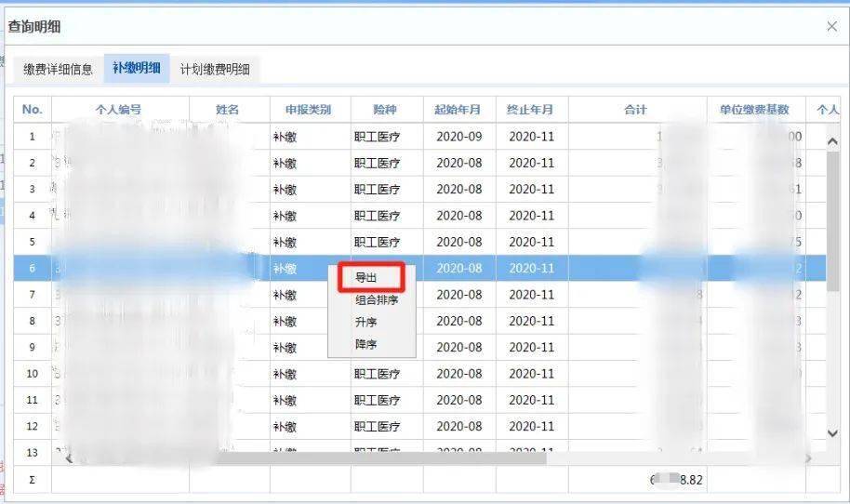The height and width of the screenshot is (504, 850).
Task: Click the vertical scrollbar up arrow
Action: (x=832, y=141)
